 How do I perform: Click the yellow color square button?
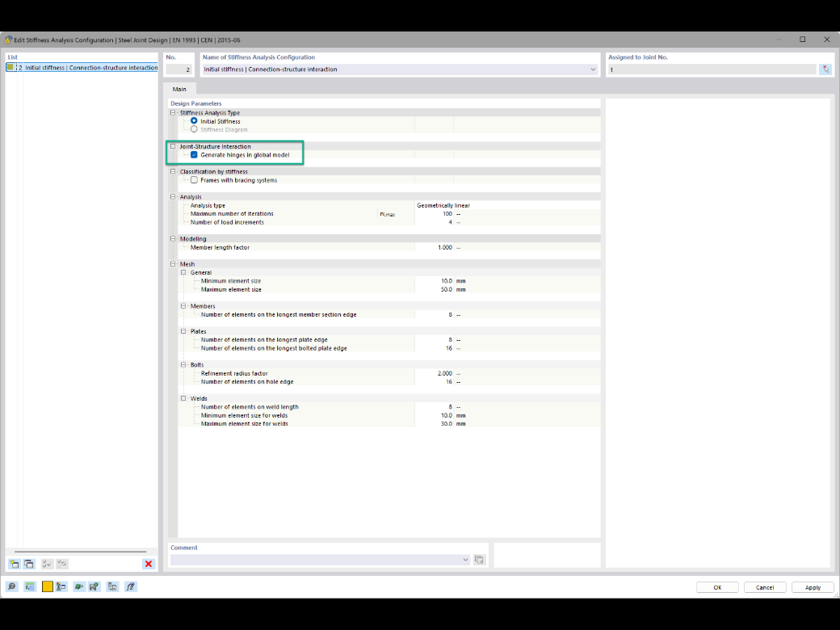47,586
